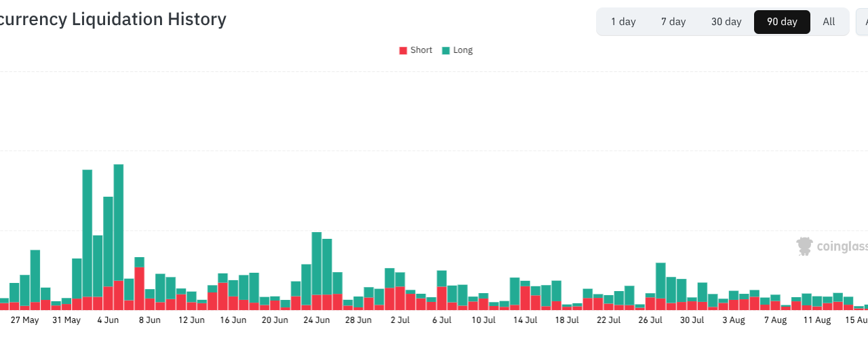Click the 7 Aug date label

coord(775,320)
